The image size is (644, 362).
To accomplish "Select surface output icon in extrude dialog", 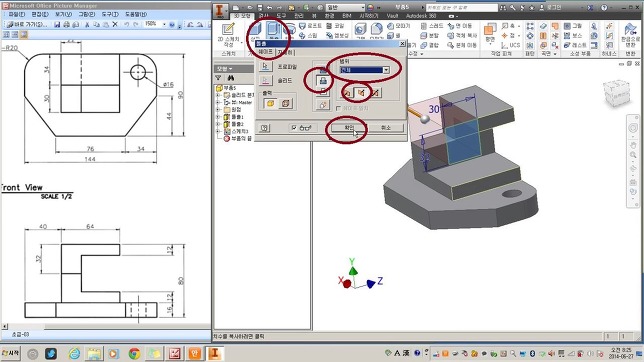I will coord(285,103).
